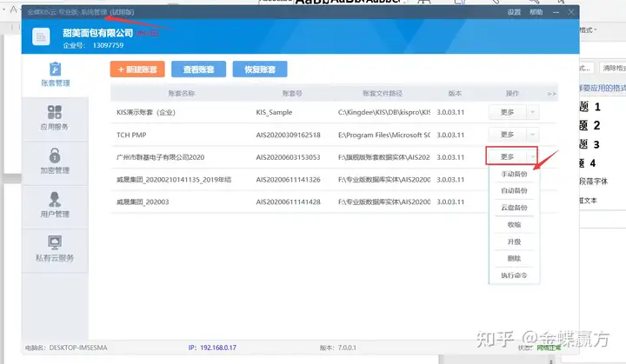Screen dimensions: 626x364
Task: Click the 电脑名: DESKTOP-IMSESMA status entry
Action: click(x=66, y=347)
